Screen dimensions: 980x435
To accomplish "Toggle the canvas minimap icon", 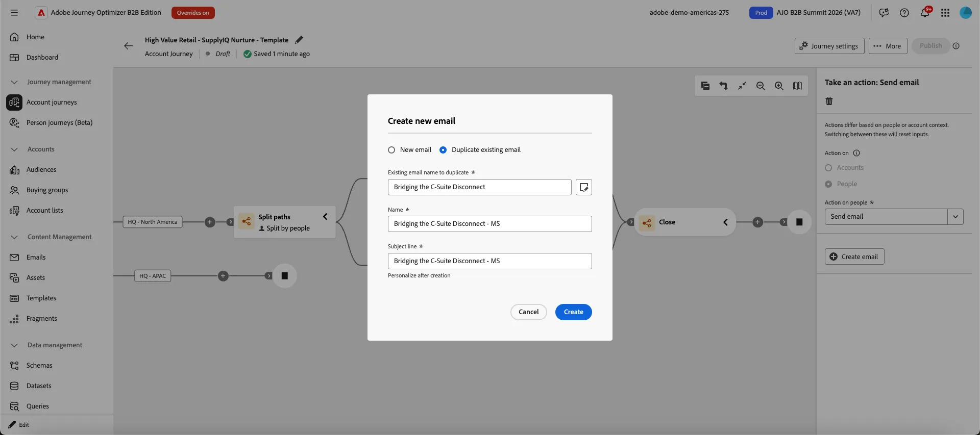I will click(x=797, y=86).
